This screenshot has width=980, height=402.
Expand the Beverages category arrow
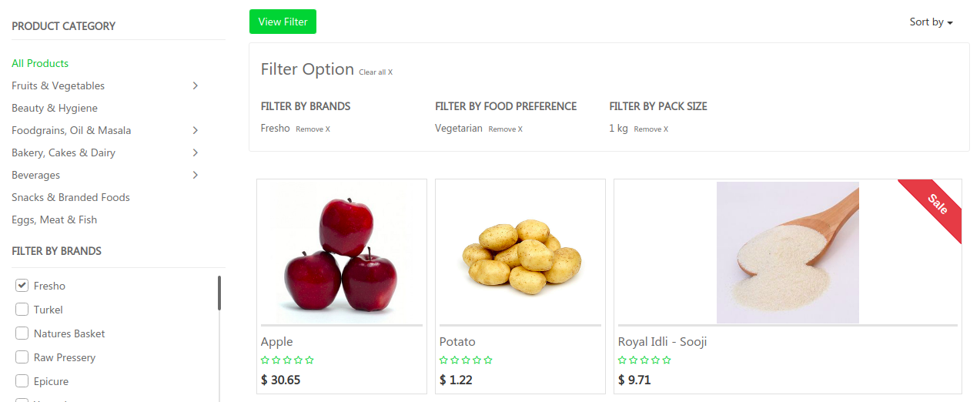point(196,175)
